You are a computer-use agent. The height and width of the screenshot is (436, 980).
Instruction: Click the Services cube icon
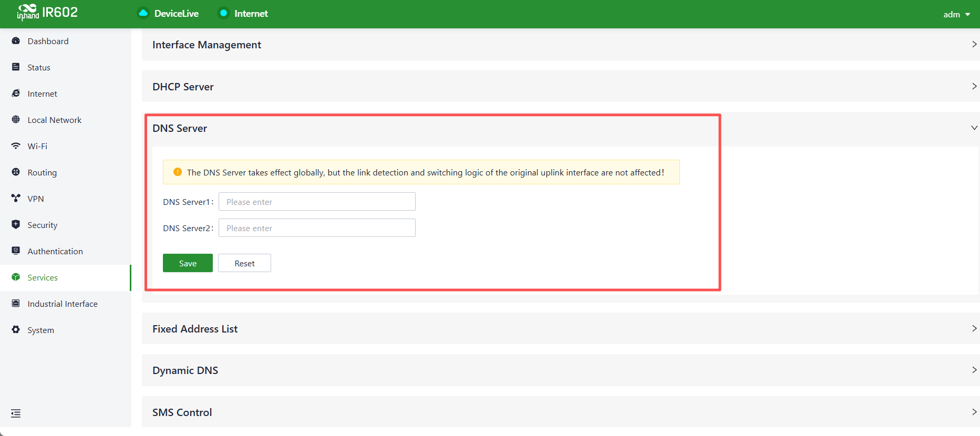(16, 277)
